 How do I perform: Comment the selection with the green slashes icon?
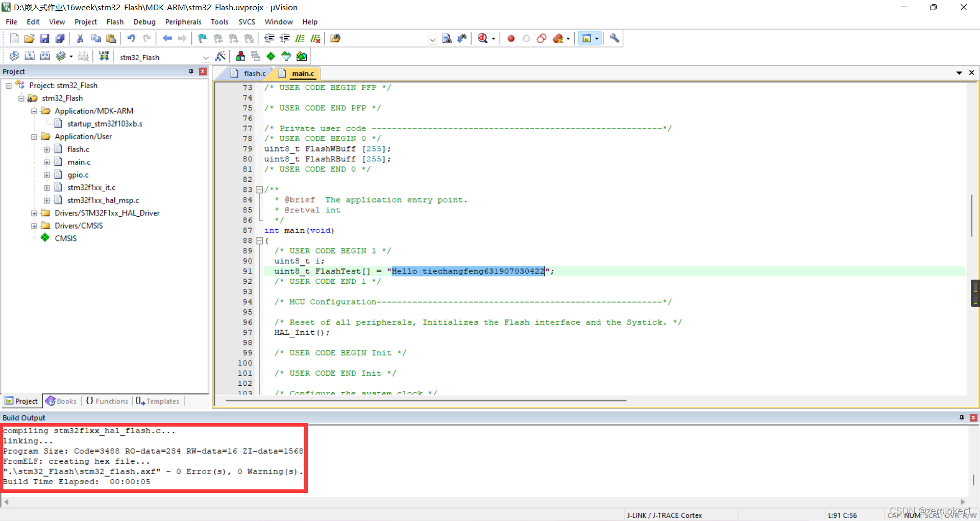300,38
